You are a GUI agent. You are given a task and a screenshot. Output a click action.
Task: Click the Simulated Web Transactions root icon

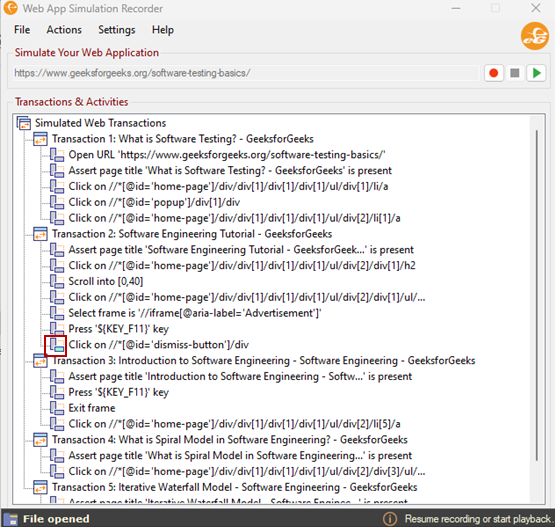click(x=24, y=123)
